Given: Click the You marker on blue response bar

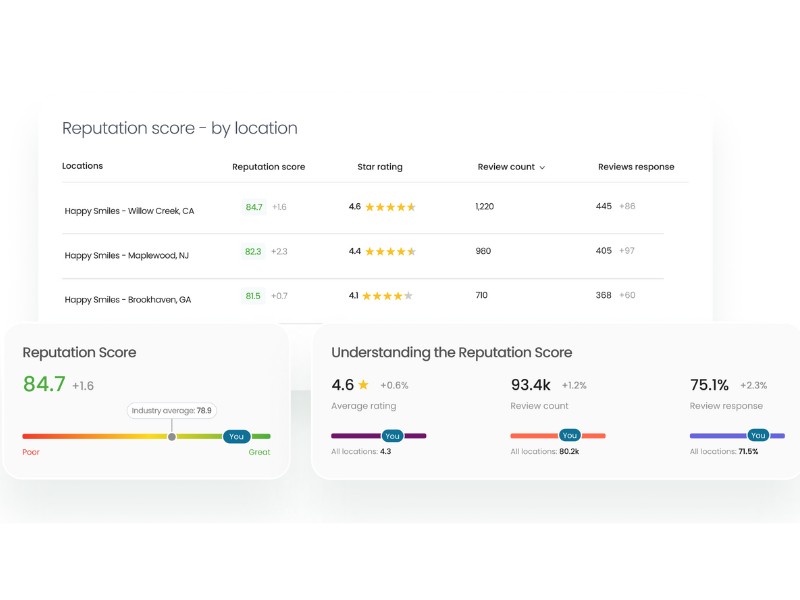Looking at the screenshot, I should point(758,436).
